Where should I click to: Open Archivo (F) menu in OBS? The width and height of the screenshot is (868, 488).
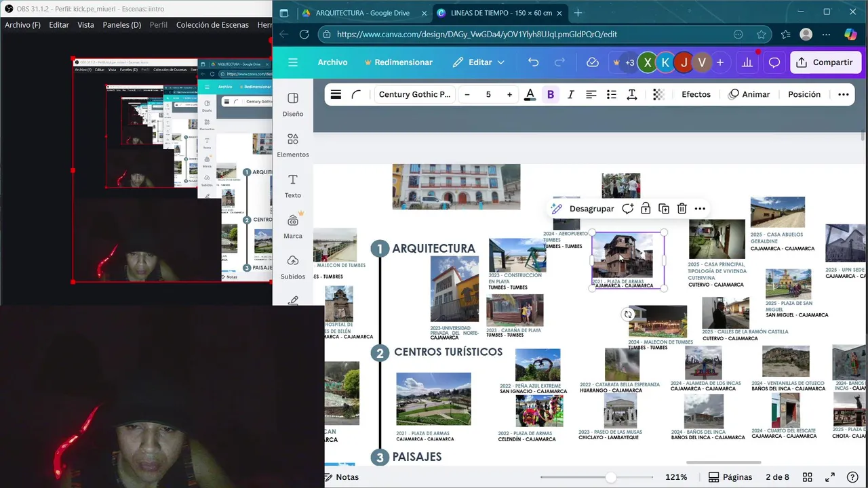[22, 25]
